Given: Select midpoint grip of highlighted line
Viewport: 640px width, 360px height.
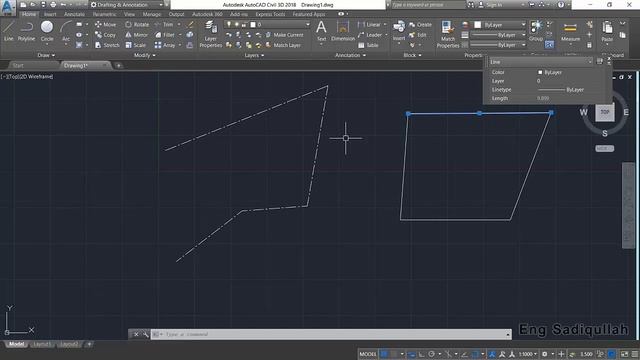Looking at the screenshot, I should [x=480, y=113].
